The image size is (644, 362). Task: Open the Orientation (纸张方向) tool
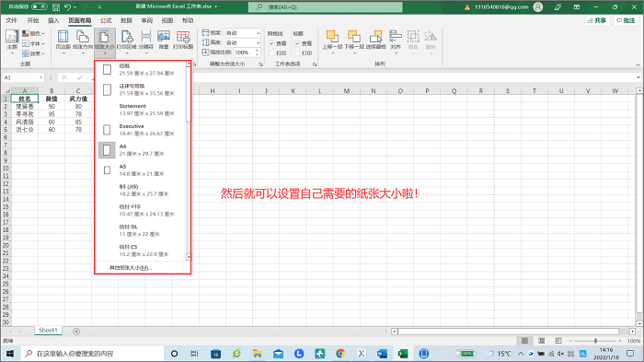point(83,41)
